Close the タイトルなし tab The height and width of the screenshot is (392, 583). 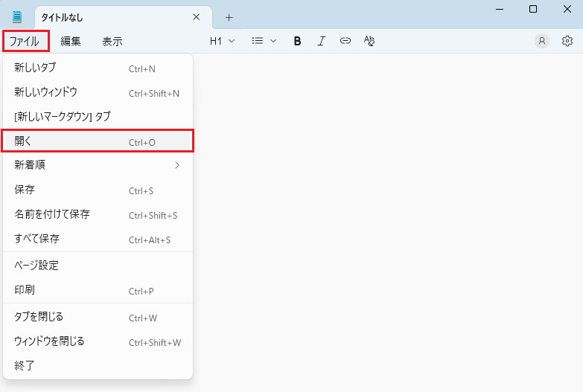coord(197,17)
